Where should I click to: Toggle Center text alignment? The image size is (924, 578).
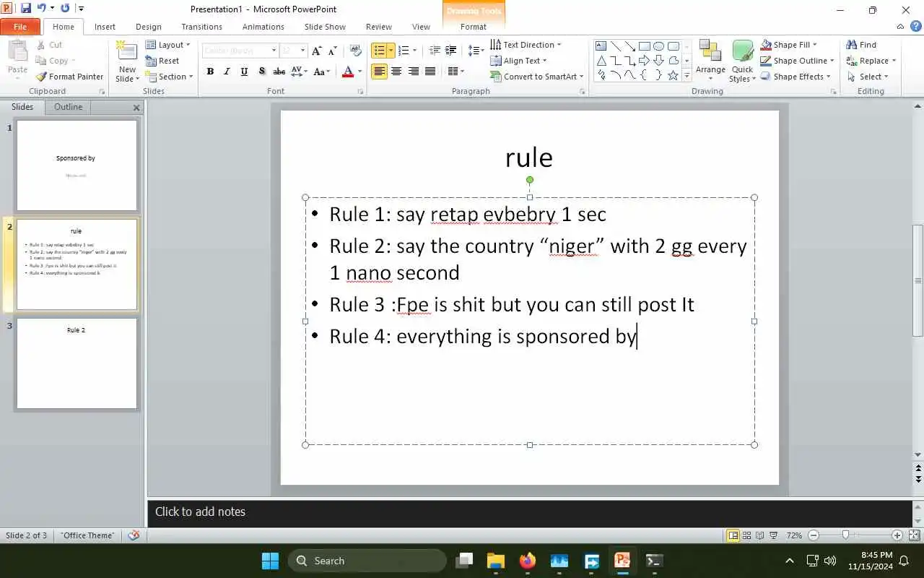pos(396,71)
